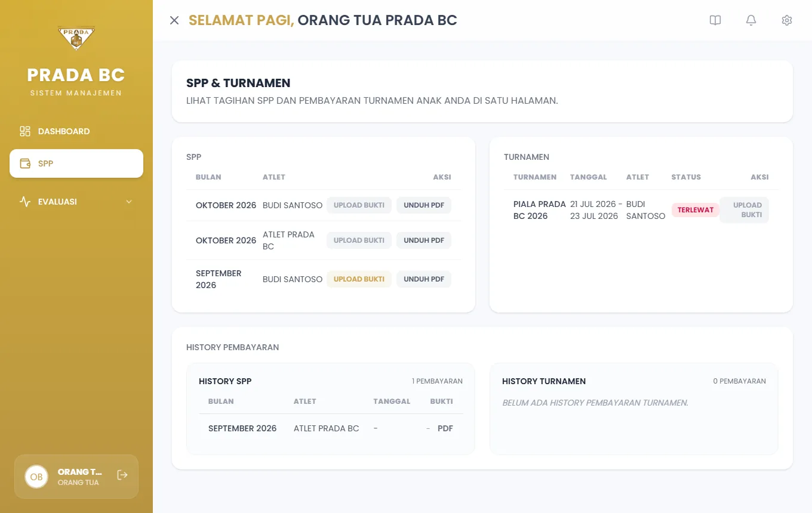Click the Terlewat status badge

(x=696, y=210)
